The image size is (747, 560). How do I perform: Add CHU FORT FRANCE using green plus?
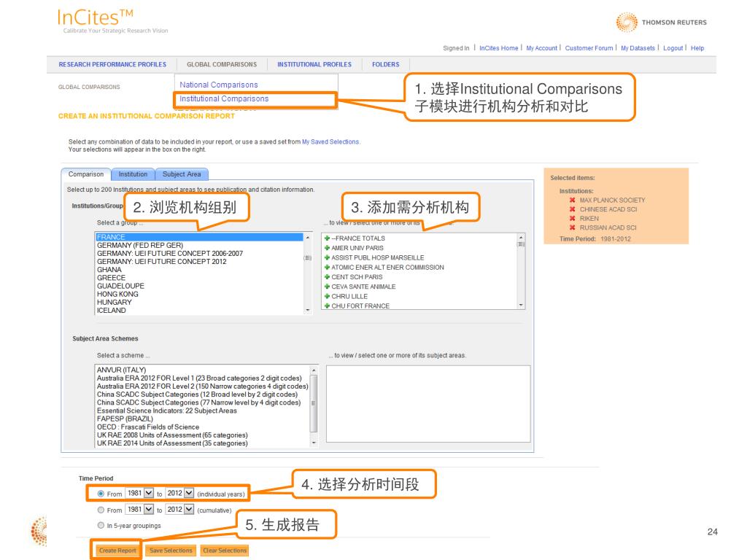coord(328,306)
